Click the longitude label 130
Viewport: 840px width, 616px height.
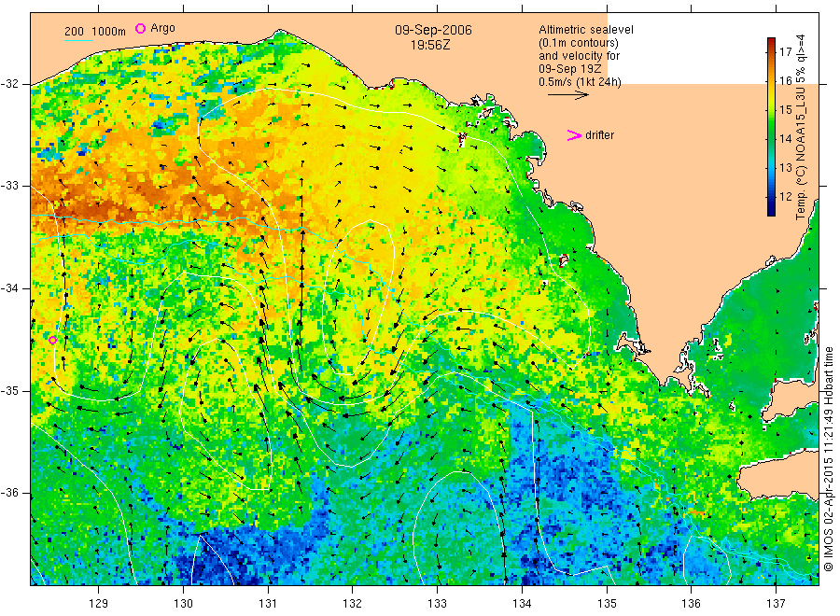point(183,604)
